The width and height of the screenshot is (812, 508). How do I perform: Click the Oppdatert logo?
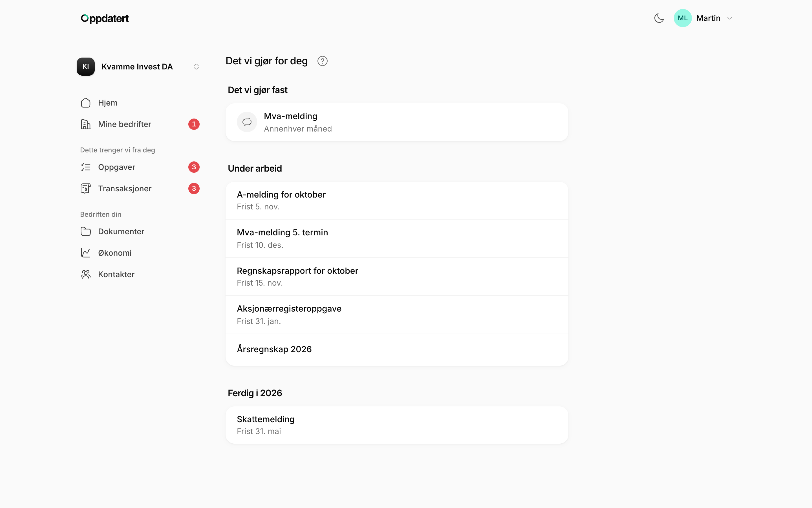click(x=105, y=18)
